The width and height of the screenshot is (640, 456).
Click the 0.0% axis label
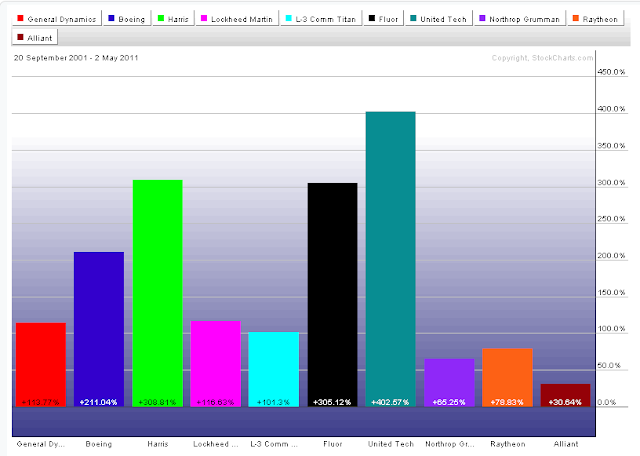[607, 402]
